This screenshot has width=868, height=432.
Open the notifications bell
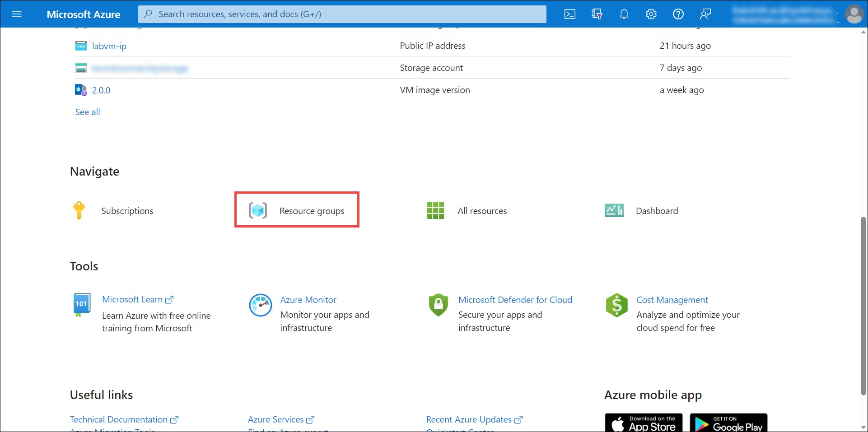click(x=624, y=14)
